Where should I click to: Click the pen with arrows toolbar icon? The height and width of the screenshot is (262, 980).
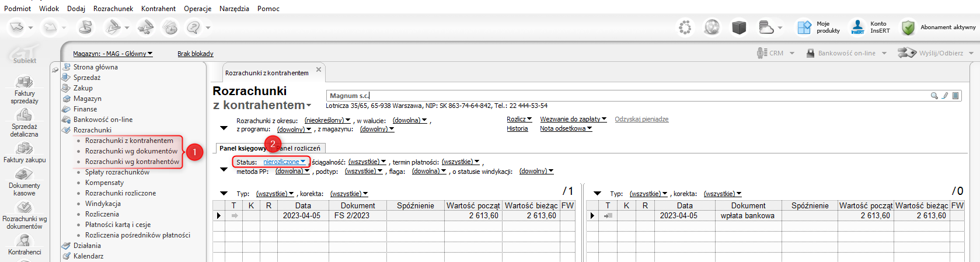point(145,27)
